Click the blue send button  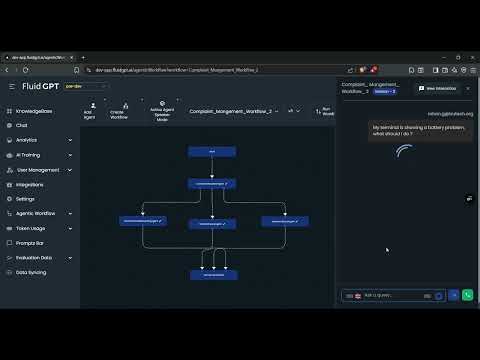(x=454, y=295)
